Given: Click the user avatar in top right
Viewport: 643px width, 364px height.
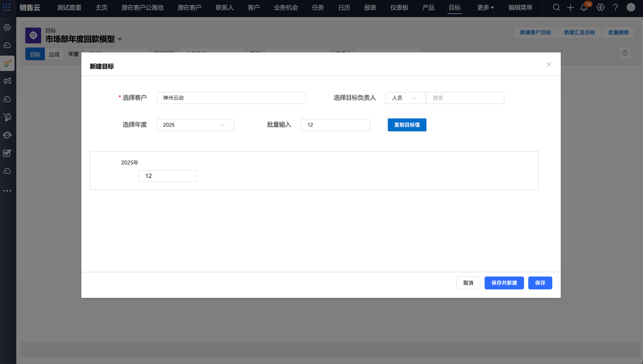Looking at the screenshot, I should 631,7.
